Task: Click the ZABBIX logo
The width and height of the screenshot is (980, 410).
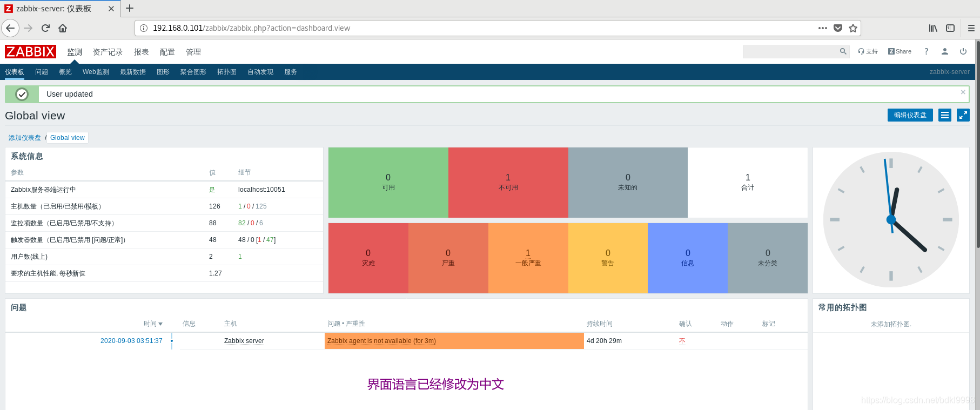Action: click(30, 51)
